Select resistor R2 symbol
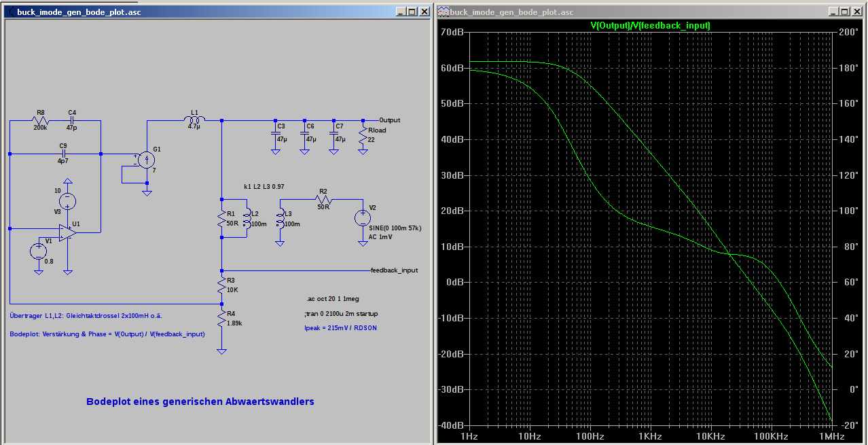 click(x=323, y=200)
